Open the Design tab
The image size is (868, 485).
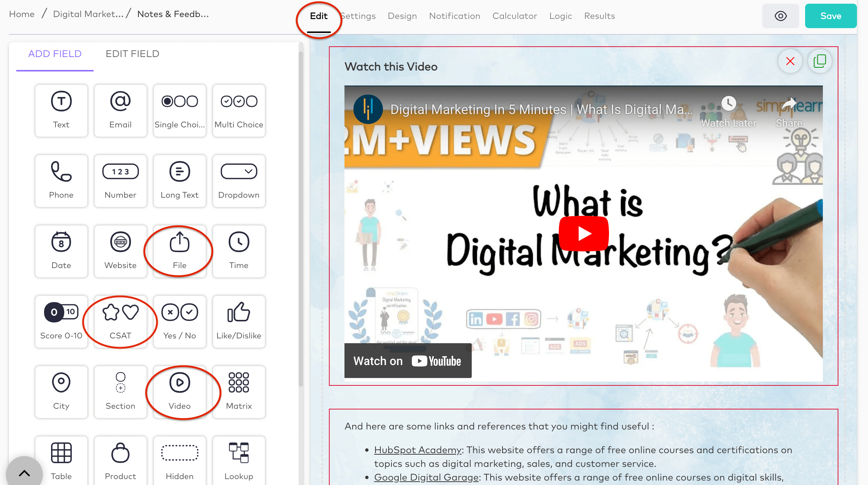tap(402, 16)
